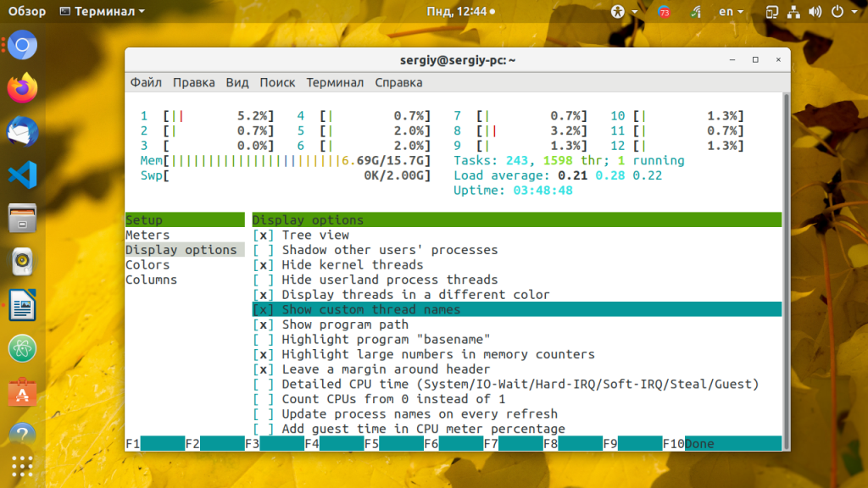Screen dimensions: 868x488
Task: Disable the Tree view checkbox
Action: 264,236
